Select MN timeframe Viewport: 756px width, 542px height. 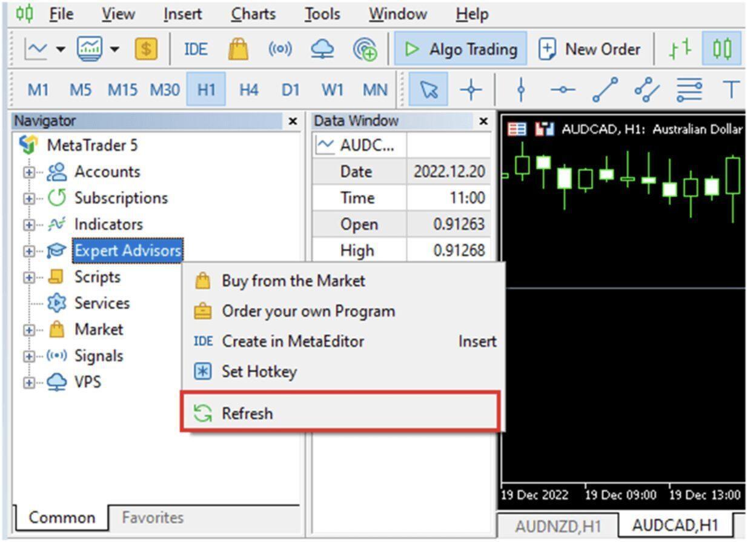coord(375,90)
